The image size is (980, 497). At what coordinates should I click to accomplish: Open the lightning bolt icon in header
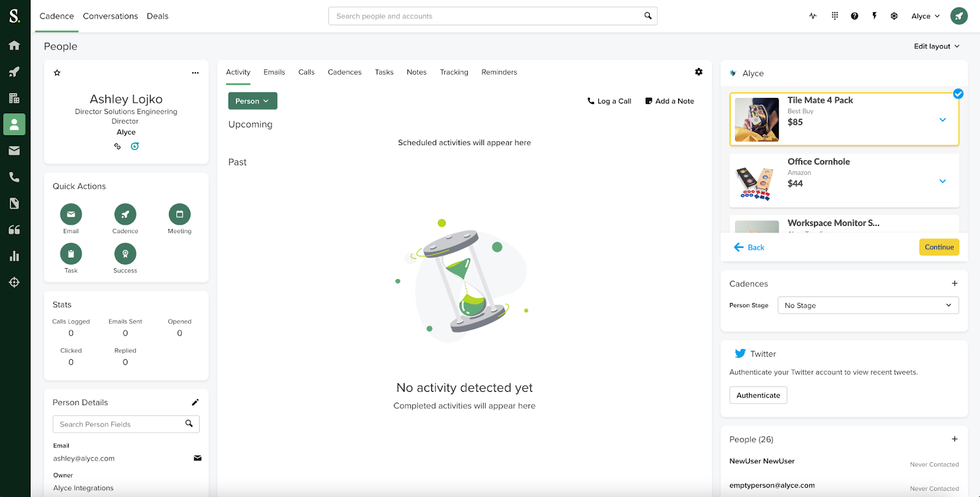click(875, 16)
